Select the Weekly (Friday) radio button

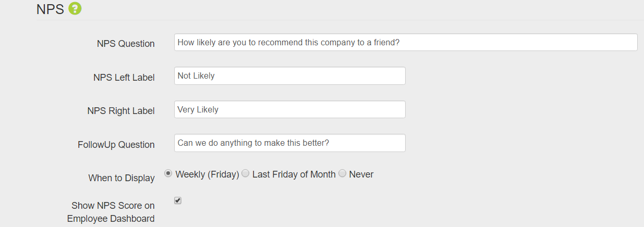[x=168, y=173]
